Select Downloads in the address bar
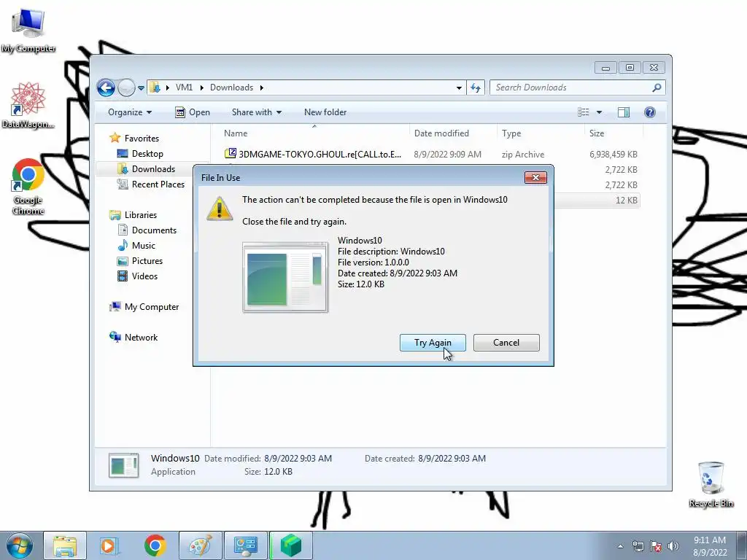This screenshot has width=747, height=560. (x=231, y=87)
